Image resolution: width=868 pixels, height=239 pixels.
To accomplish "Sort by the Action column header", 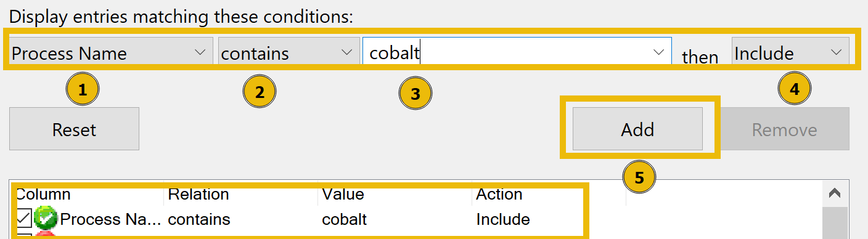I will tap(499, 195).
